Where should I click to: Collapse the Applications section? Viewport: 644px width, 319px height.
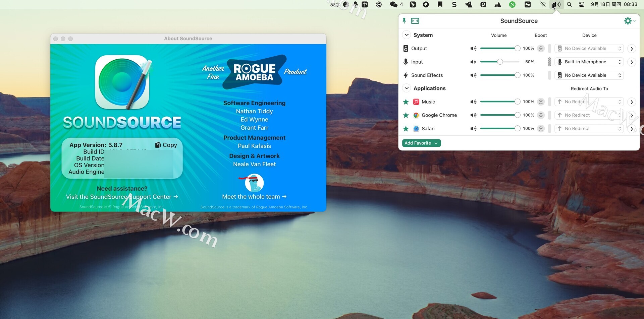pos(406,88)
